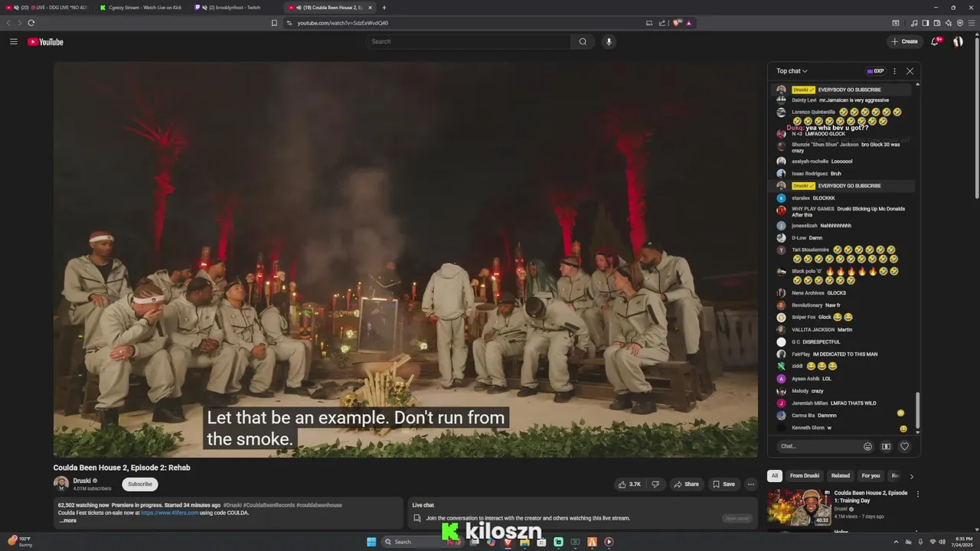
Task: Bookmark this page in address bar
Action: 274,23
